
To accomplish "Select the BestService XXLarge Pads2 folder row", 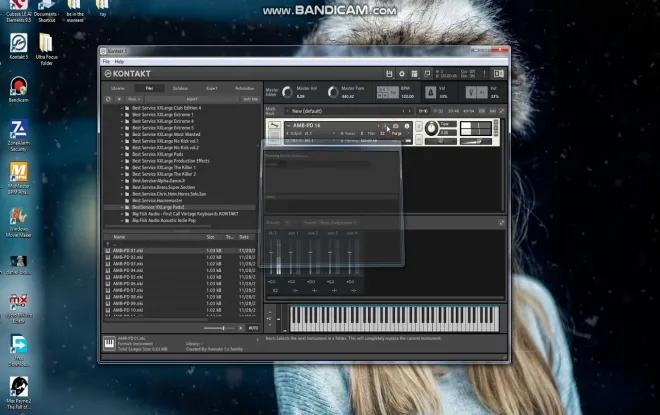I will [179, 207].
